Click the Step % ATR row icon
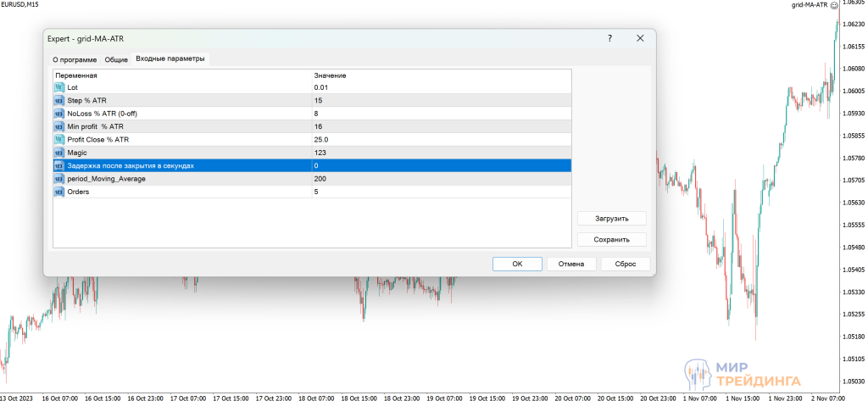The width and height of the screenshot is (868, 401). (59, 100)
